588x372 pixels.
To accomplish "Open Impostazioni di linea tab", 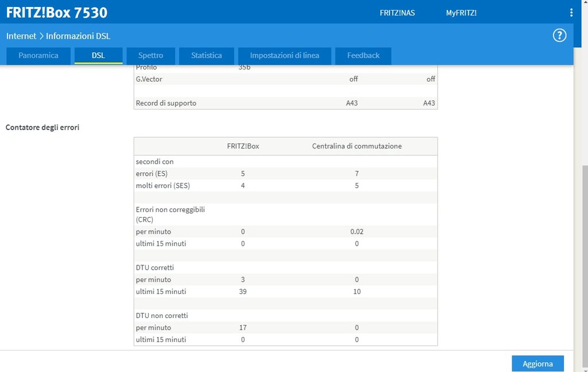I will [x=284, y=56].
